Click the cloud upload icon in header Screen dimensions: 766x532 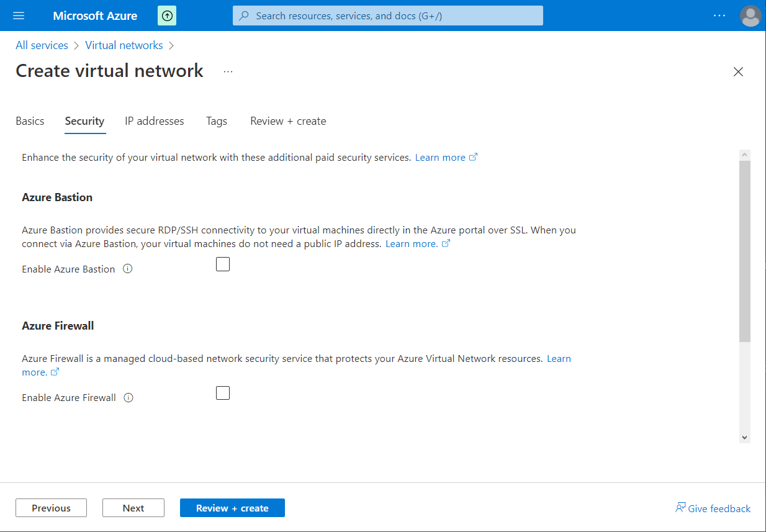tap(167, 16)
